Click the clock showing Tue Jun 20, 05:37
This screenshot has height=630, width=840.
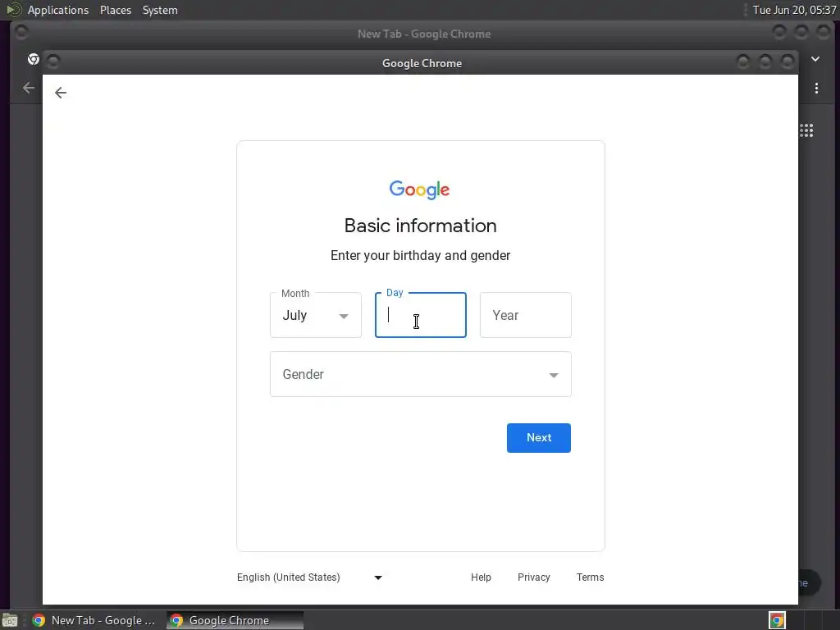[x=794, y=10]
